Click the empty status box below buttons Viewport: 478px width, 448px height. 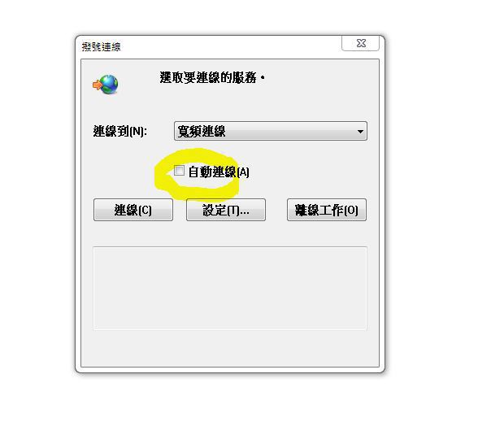point(230,289)
